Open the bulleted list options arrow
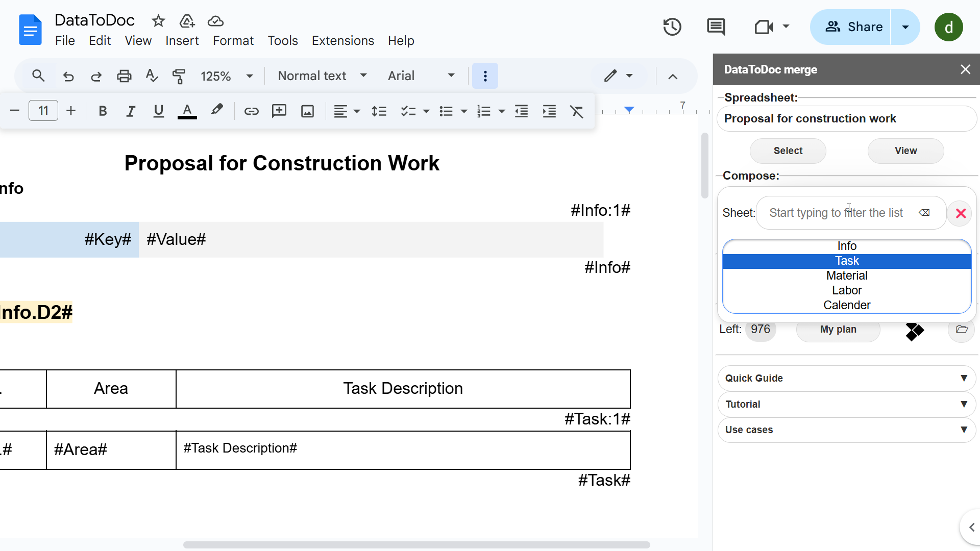Viewport: 980px width, 551px height. 464,111
